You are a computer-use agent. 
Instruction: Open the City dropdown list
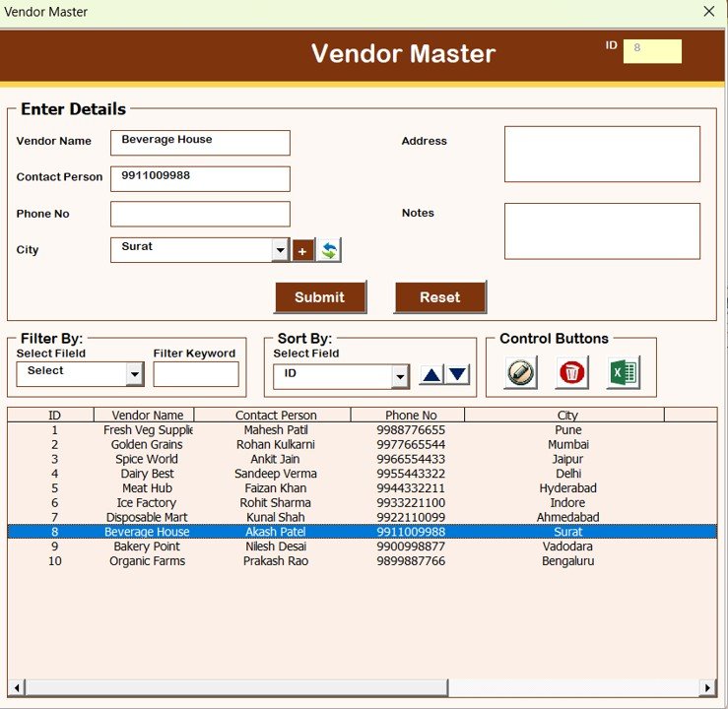280,251
